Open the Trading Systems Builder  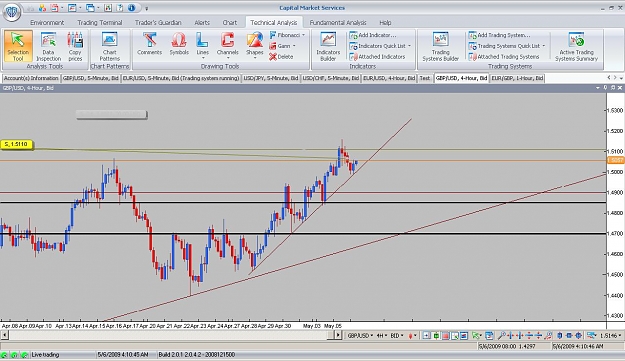[x=440, y=46]
